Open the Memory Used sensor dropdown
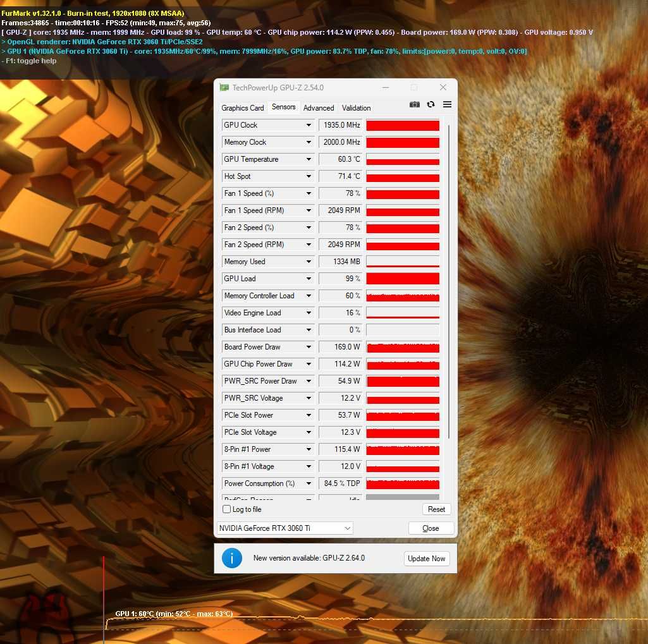Screen dimensions: 648x644 pyautogui.click(x=309, y=262)
